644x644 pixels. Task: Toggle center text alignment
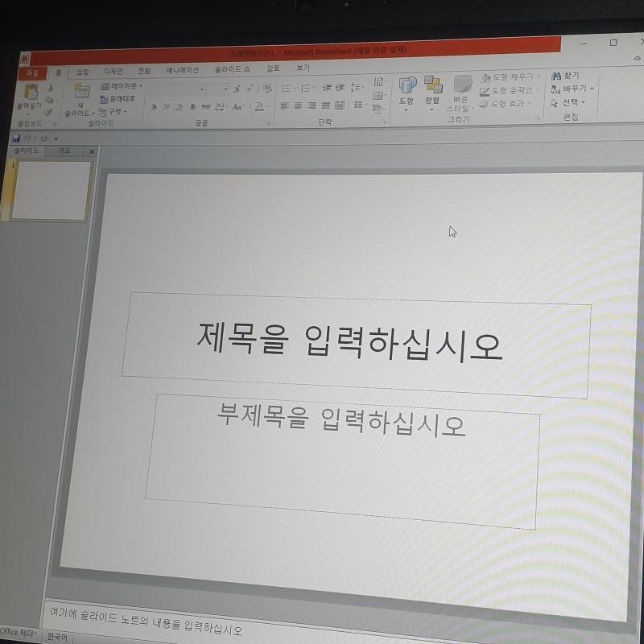coord(298,106)
